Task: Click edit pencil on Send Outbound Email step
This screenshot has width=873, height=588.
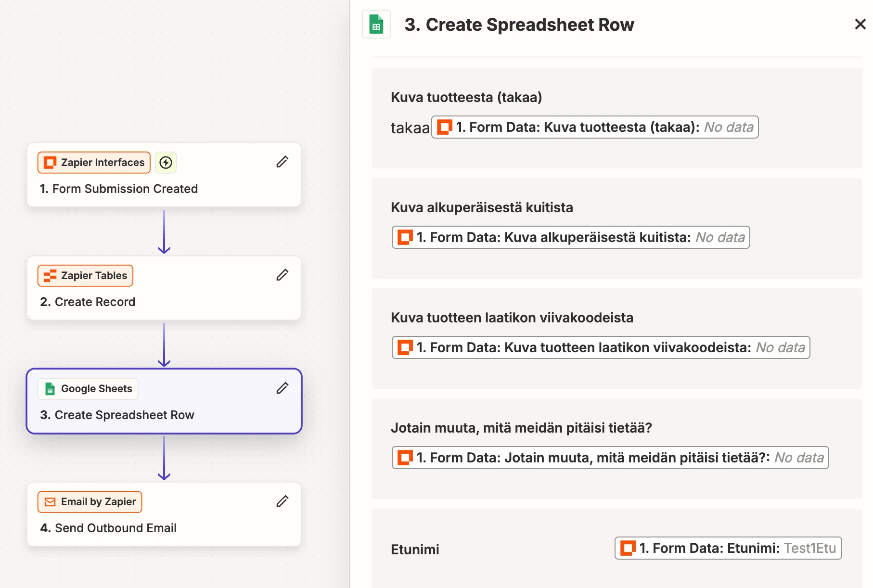Action: [x=282, y=501]
